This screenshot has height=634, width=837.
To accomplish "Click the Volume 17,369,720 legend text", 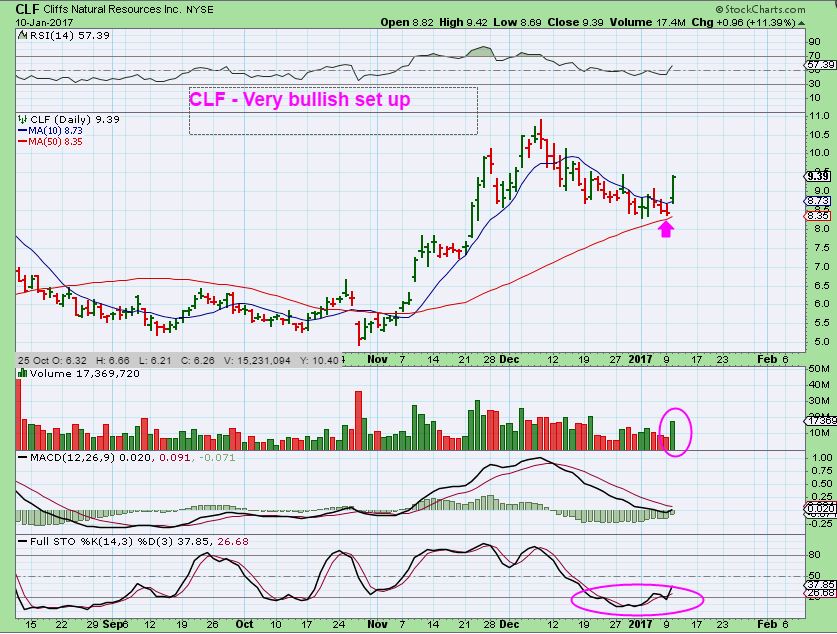I will click(85, 373).
